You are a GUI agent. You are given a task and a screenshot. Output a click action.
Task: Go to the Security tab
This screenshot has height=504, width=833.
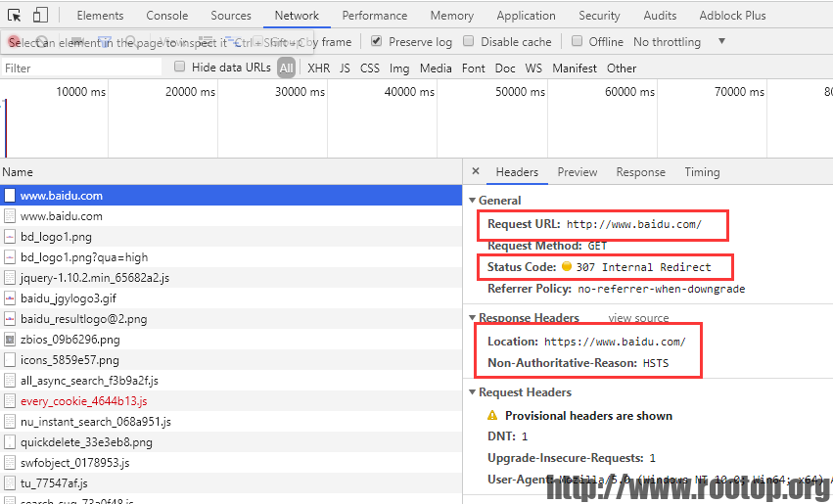point(599,16)
